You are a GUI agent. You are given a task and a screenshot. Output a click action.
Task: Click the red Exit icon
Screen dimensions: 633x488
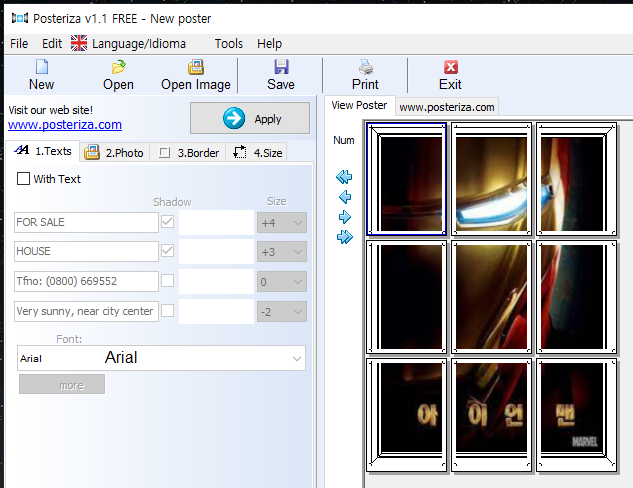(451, 67)
